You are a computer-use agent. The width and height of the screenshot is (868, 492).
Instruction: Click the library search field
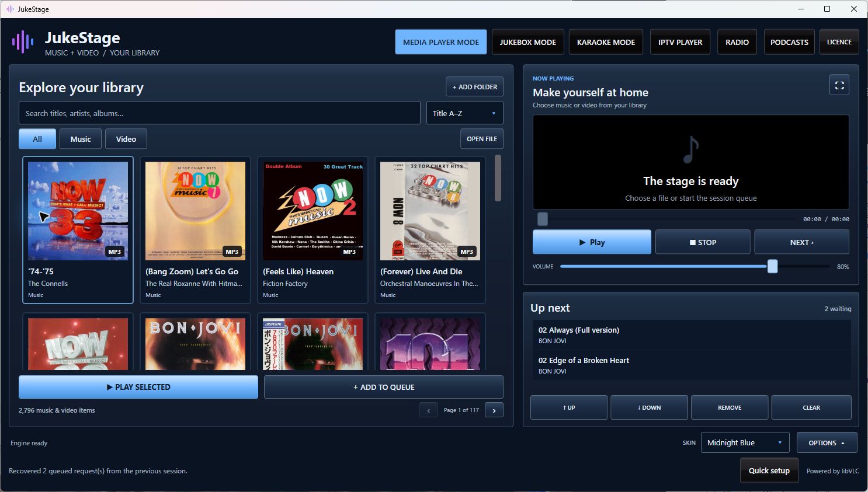click(x=220, y=113)
